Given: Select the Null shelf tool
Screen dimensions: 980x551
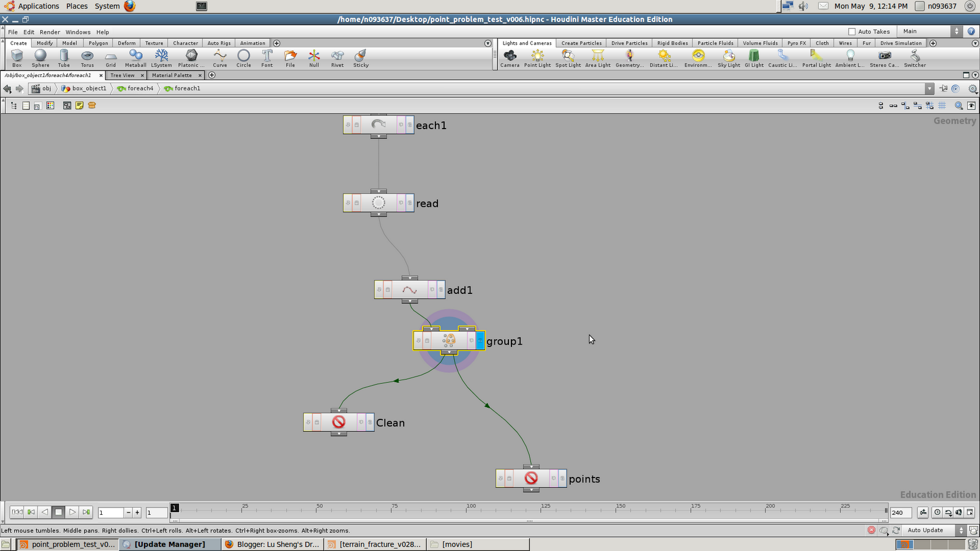Looking at the screenshot, I should 314,58.
